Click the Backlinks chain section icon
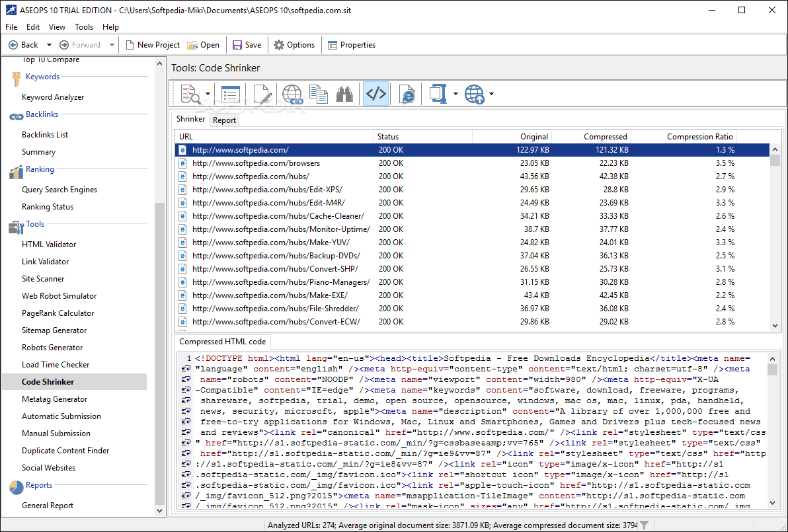The height and width of the screenshot is (532, 788). click(x=16, y=116)
